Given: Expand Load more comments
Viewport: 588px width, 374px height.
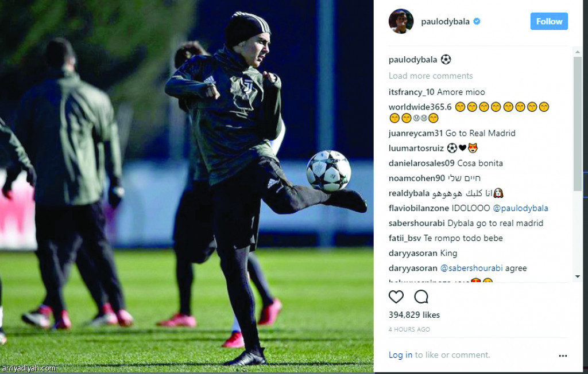Looking at the screenshot, I should point(431,76).
